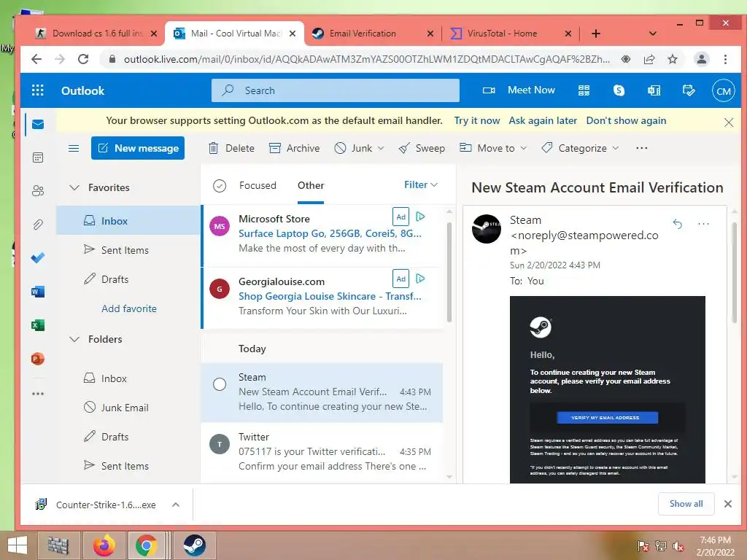Click the AdChoices icon on Georgialouise.com ad
Image resolution: width=747 pixels, height=560 pixels.
click(x=420, y=279)
